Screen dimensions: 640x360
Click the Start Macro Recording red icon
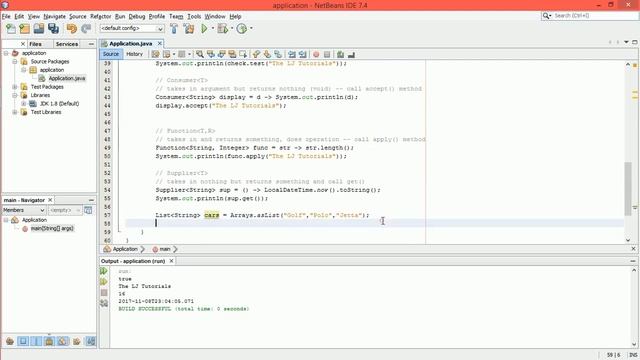316,54
